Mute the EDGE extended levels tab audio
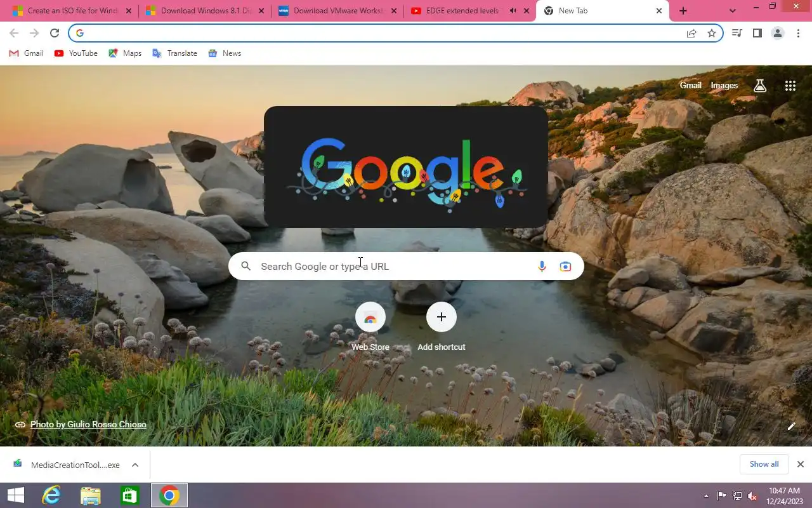 click(x=513, y=11)
